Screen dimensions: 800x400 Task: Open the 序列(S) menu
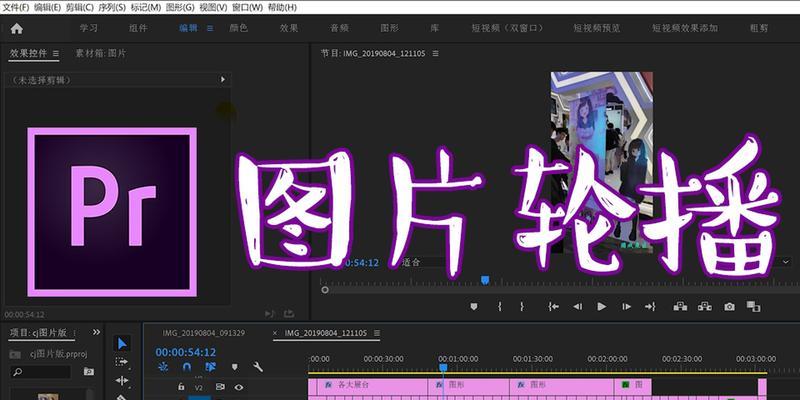pyautogui.click(x=111, y=8)
